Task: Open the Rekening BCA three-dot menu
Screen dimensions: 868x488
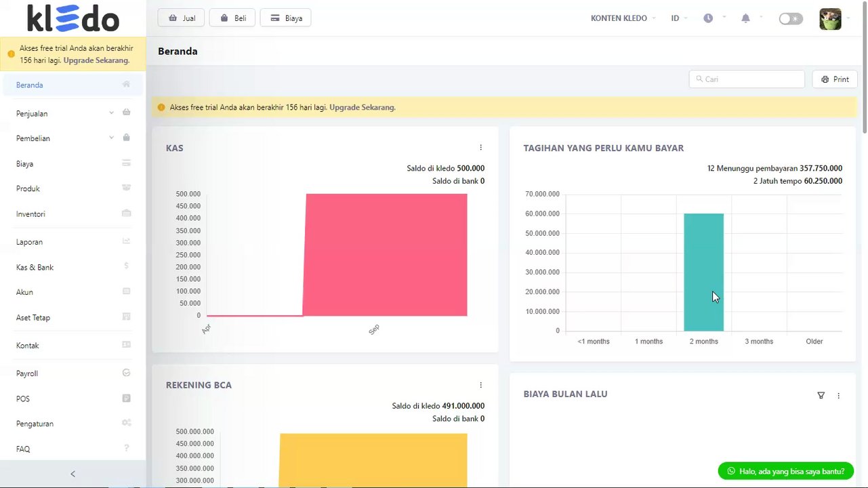Action: [480, 385]
